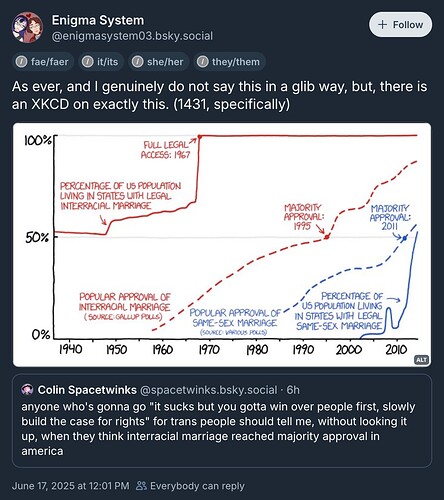Open the Enigma System display name
The image size is (444, 500).
pyautogui.click(x=98, y=20)
